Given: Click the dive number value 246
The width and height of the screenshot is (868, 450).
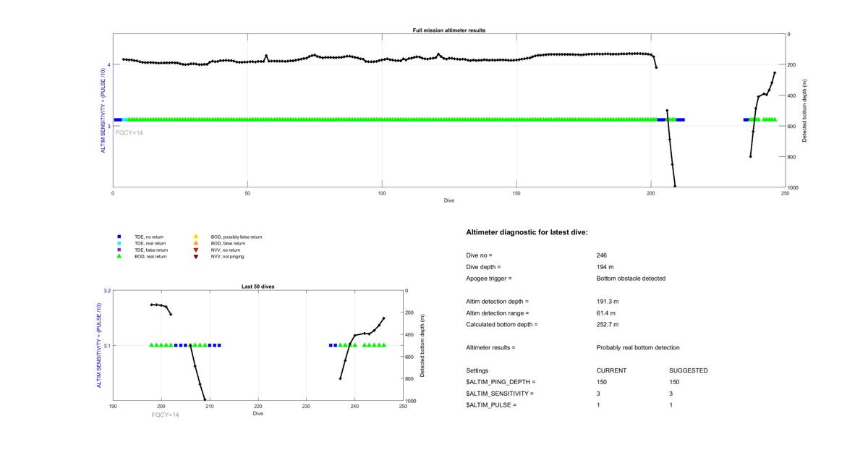Looking at the screenshot, I should (602, 255).
